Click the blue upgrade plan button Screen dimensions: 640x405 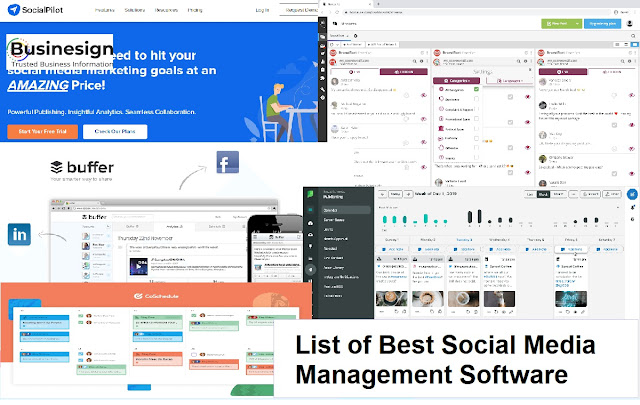[x=602, y=24]
